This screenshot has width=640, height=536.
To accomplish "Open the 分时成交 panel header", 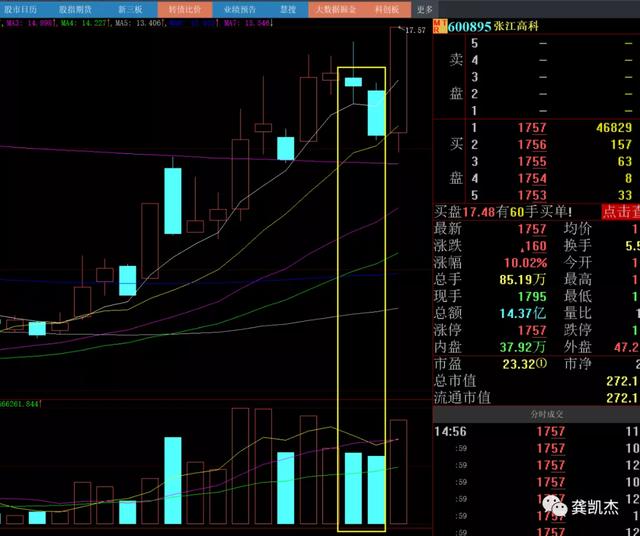I will pos(547,414).
